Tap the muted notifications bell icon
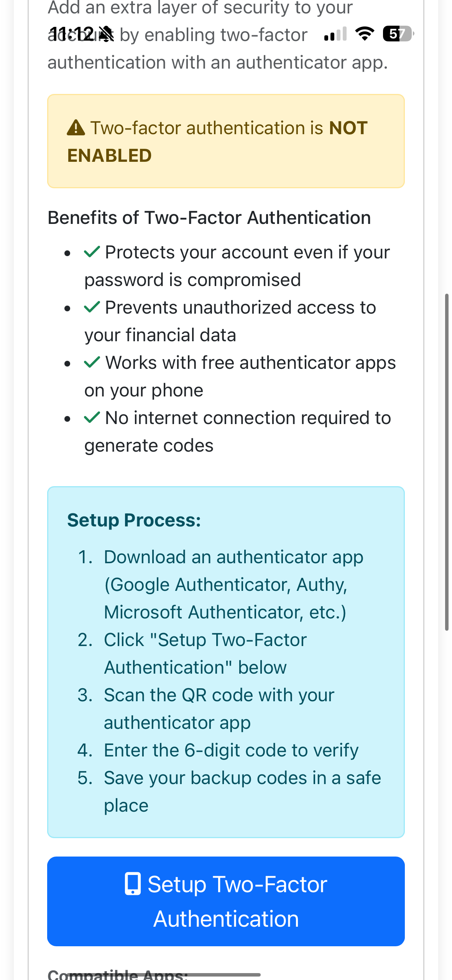 pos(105,34)
